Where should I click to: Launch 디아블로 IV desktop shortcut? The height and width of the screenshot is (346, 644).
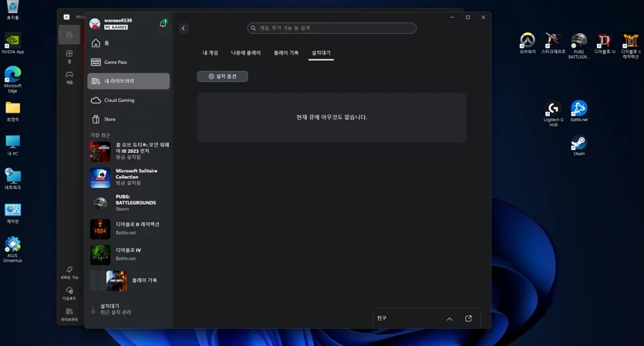[x=605, y=43]
